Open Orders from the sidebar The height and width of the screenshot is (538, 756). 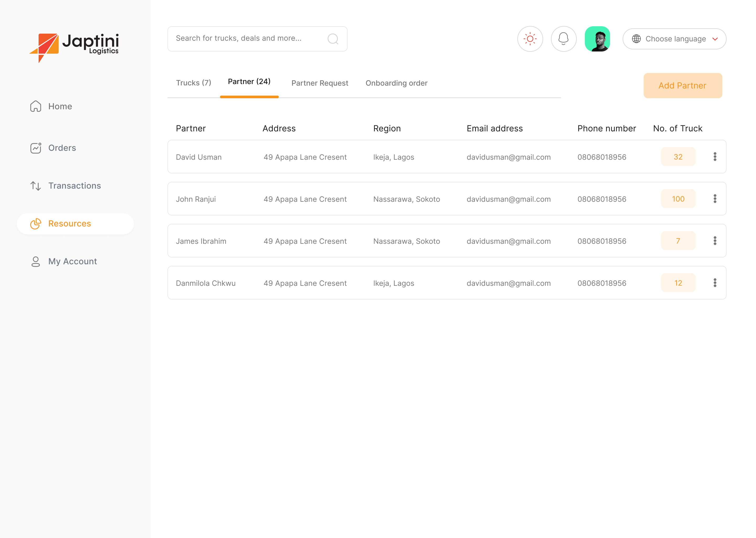(62, 148)
